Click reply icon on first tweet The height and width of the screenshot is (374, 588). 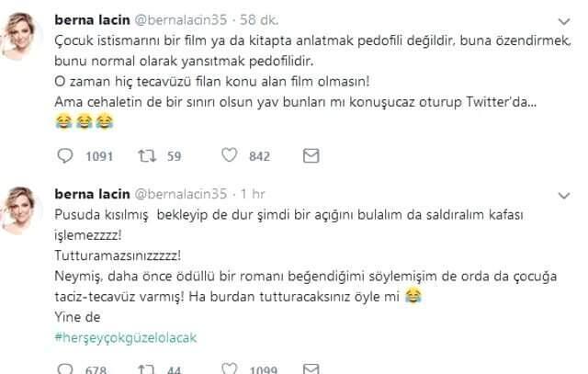(x=64, y=156)
